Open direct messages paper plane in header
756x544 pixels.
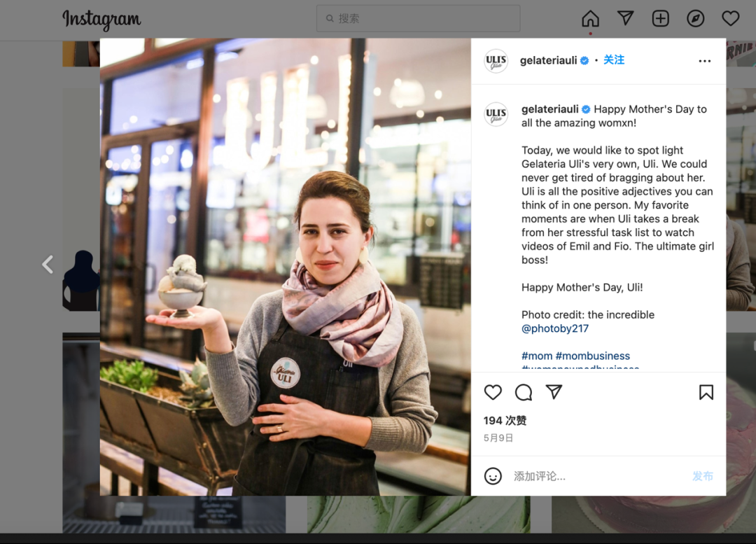(625, 18)
